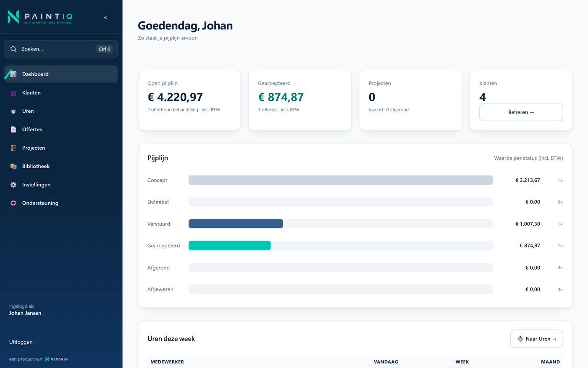Screen dimensions: 588x368
Task: Click the Concept pipeline bar
Action: 341,180
